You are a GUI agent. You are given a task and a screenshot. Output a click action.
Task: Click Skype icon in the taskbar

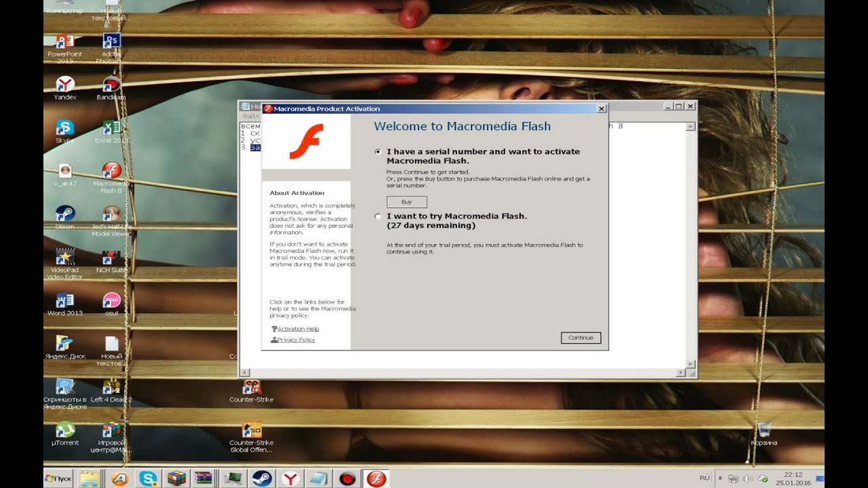(x=149, y=479)
